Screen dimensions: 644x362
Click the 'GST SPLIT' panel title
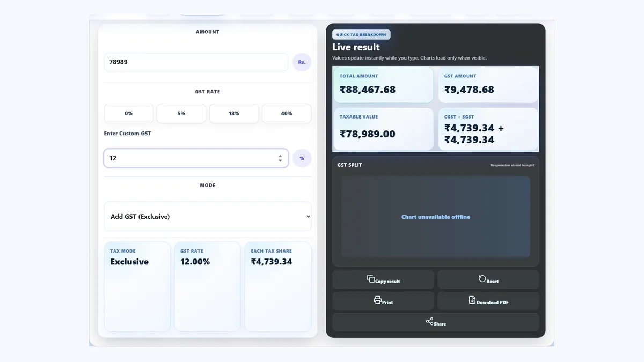[x=349, y=165]
